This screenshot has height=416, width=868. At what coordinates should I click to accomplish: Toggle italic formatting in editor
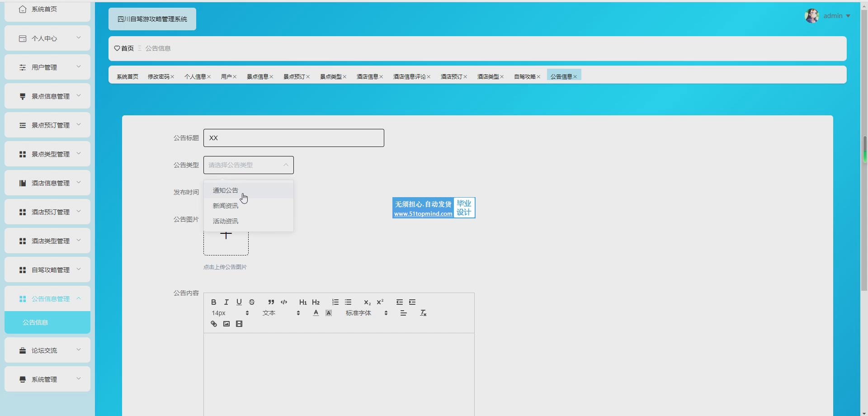click(226, 302)
